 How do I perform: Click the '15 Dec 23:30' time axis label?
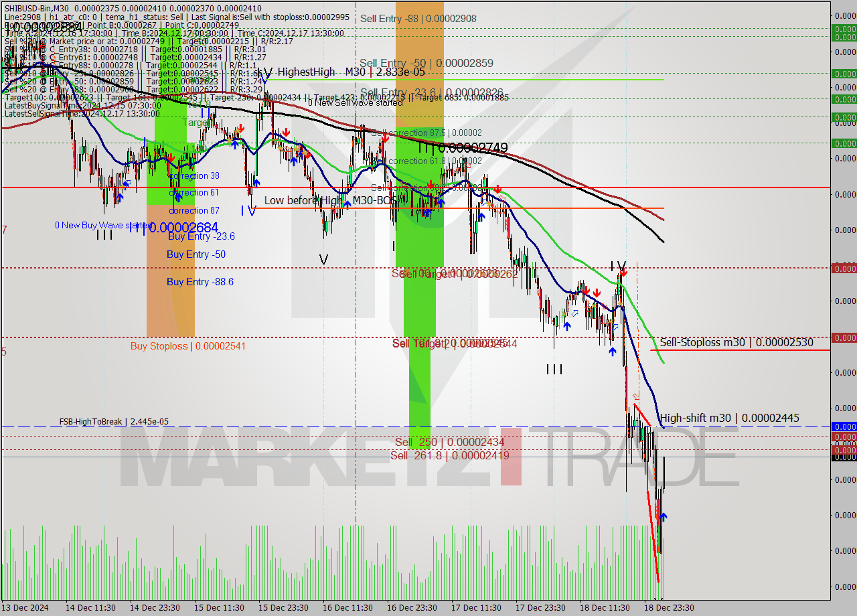coord(284,607)
